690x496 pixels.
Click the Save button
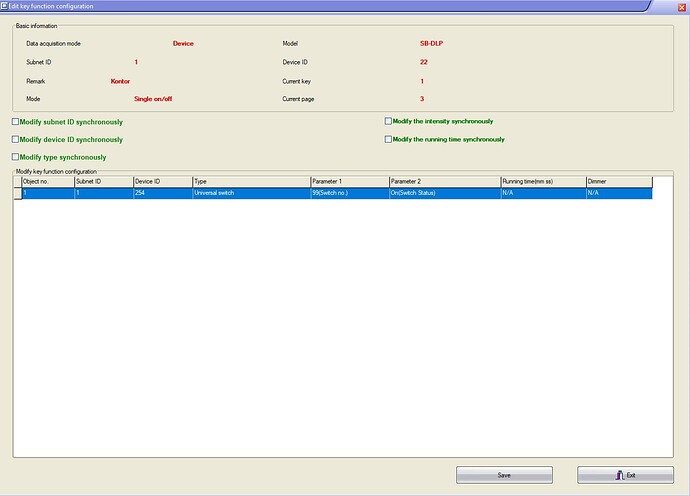click(x=504, y=475)
